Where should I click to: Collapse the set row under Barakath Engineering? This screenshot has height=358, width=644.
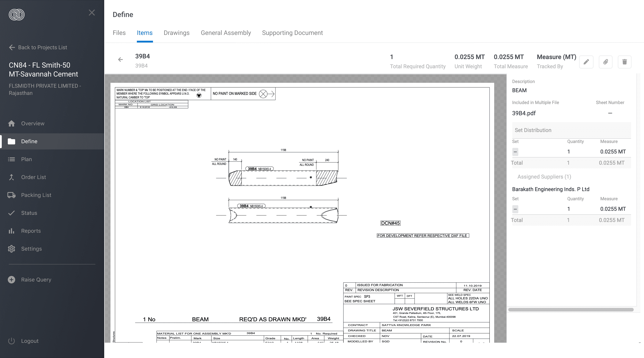tap(515, 209)
